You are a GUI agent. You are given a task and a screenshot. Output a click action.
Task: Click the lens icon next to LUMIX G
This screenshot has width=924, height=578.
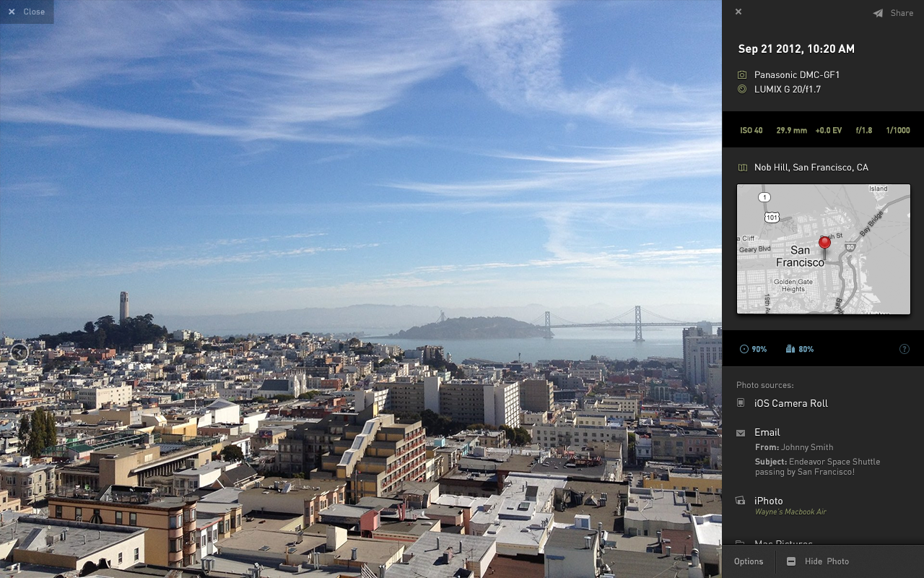click(741, 89)
